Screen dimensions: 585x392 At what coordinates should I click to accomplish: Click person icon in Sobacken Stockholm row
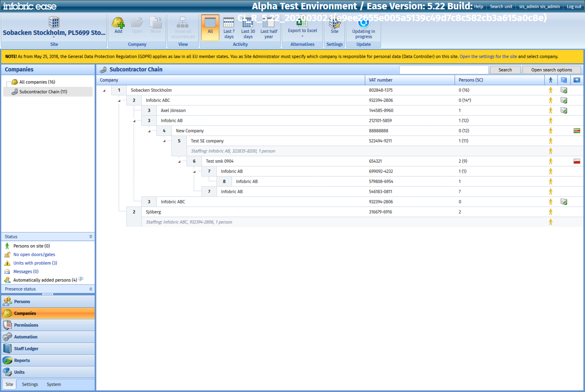(550, 90)
